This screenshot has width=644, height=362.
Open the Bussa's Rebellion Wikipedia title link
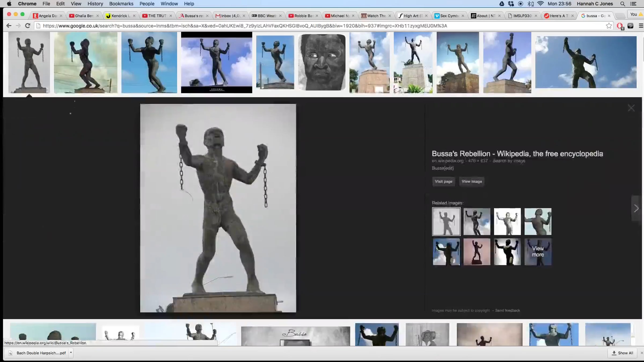(517, 154)
